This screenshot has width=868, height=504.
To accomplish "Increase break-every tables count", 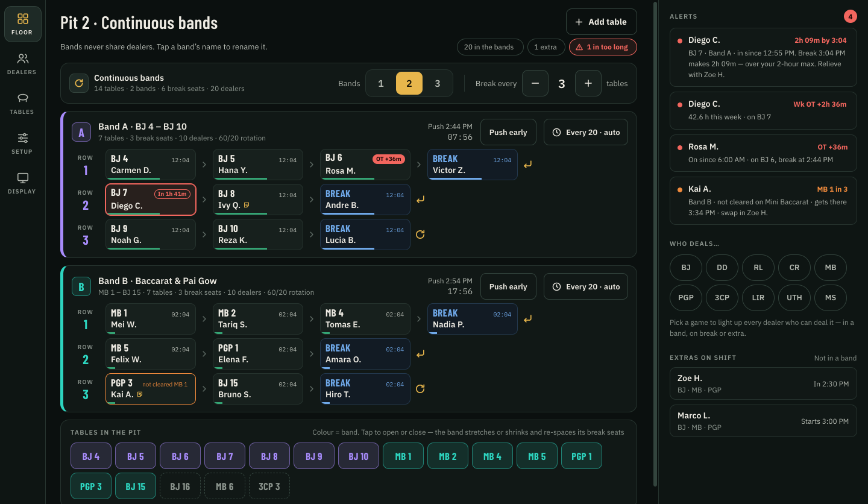I will [x=588, y=83].
